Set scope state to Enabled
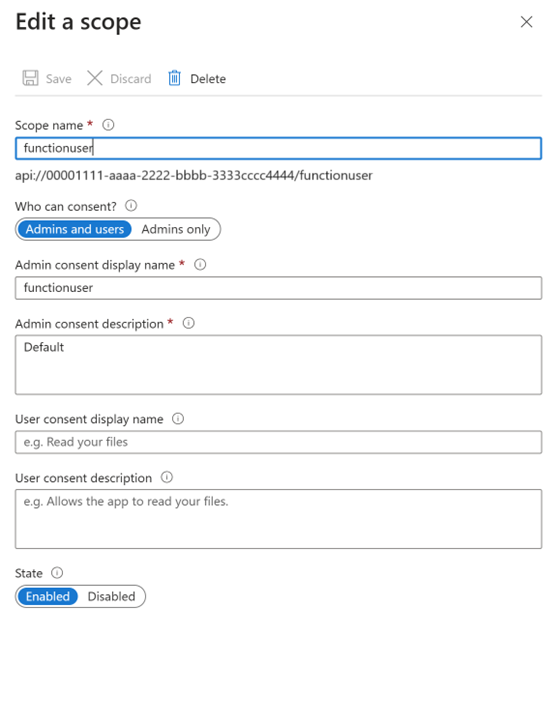The width and height of the screenshot is (560, 722). click(48, 596)
